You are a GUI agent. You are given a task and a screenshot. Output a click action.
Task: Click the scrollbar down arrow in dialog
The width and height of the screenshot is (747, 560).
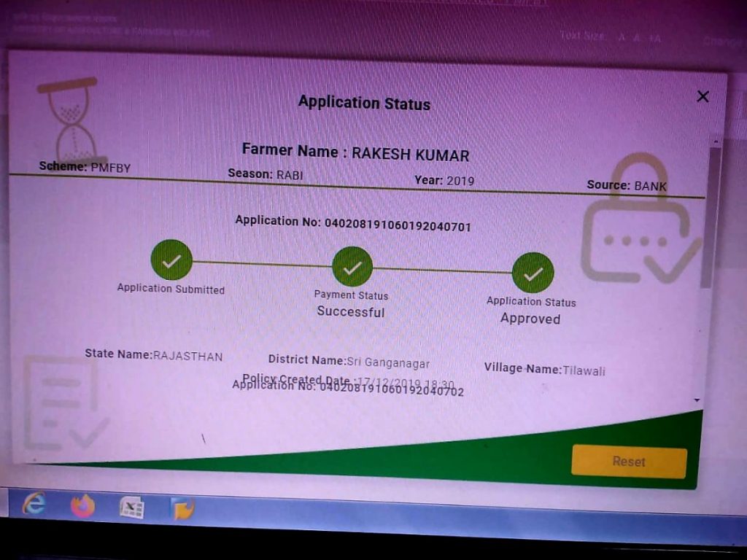[x=697, y=400]
